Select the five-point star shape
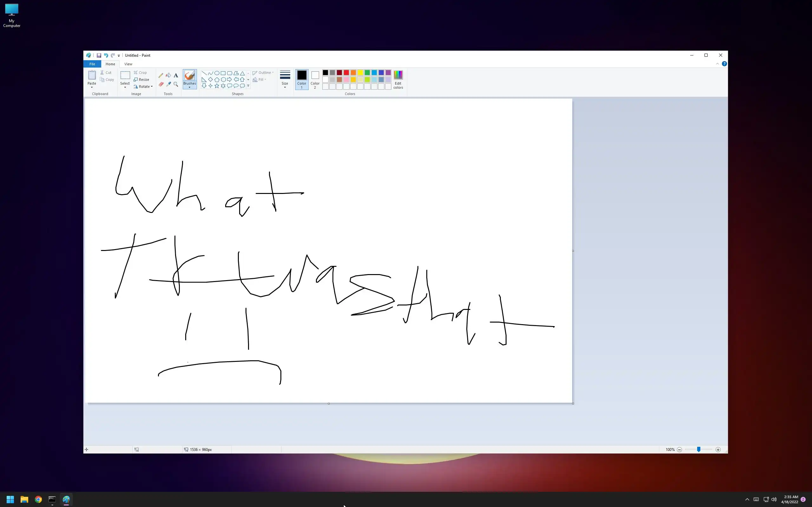The image size is (812, 507). tap(217, 86)
